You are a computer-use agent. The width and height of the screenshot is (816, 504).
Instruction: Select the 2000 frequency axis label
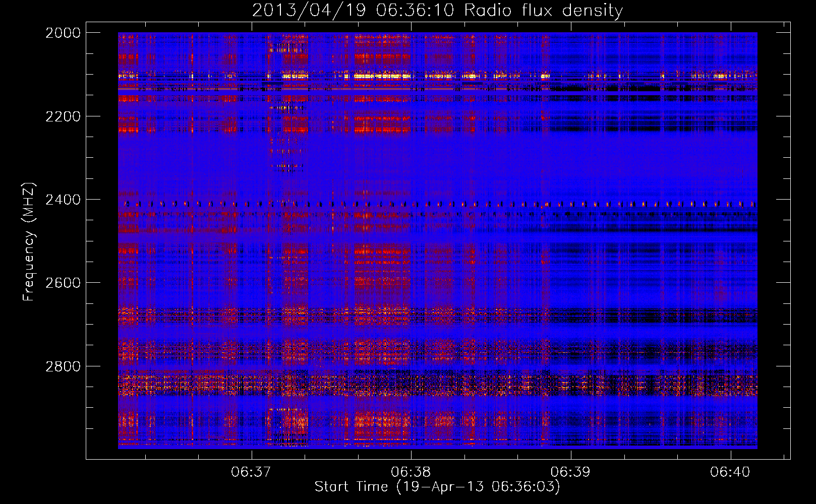click(63, 33)
